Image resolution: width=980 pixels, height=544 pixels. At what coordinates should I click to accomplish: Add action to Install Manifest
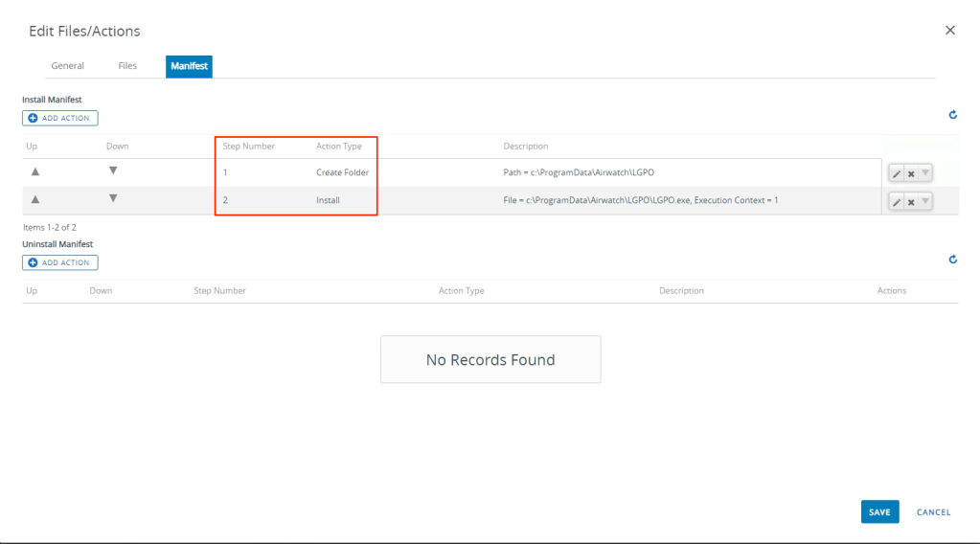59,118
